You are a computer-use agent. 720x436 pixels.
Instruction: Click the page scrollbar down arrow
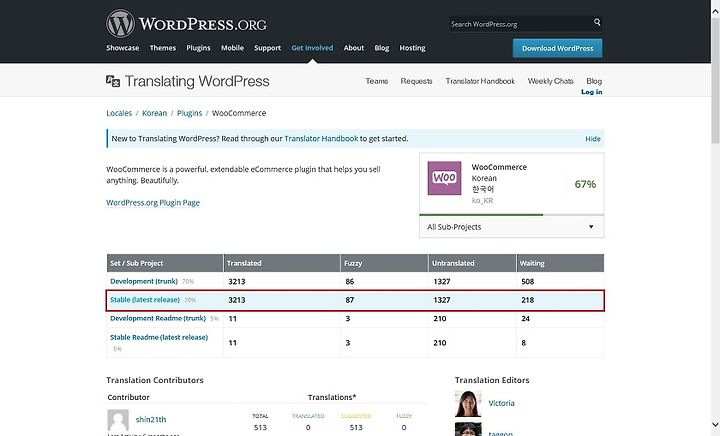tap(715, 424)
